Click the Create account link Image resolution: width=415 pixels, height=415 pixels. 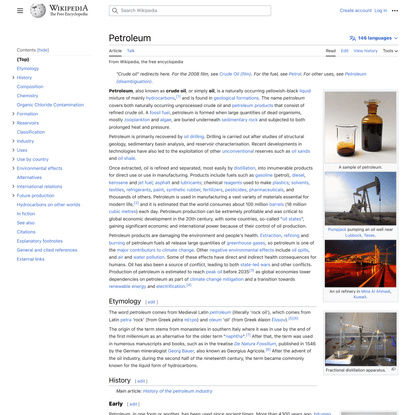(355, 11)
